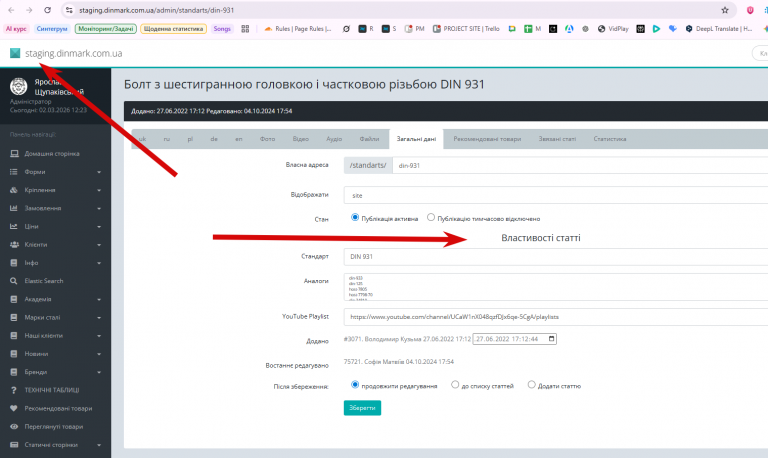Click the dinmark logo icon in header
Screen dimensions: 768x458
point(15,53)
